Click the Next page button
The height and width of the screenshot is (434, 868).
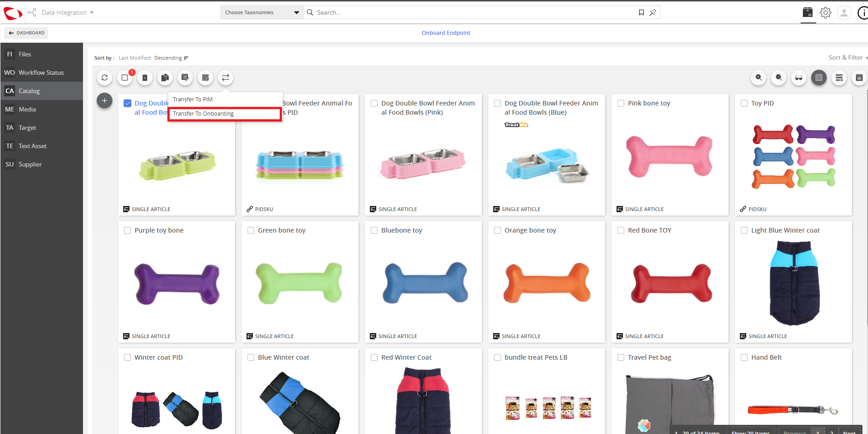[849, 432]
